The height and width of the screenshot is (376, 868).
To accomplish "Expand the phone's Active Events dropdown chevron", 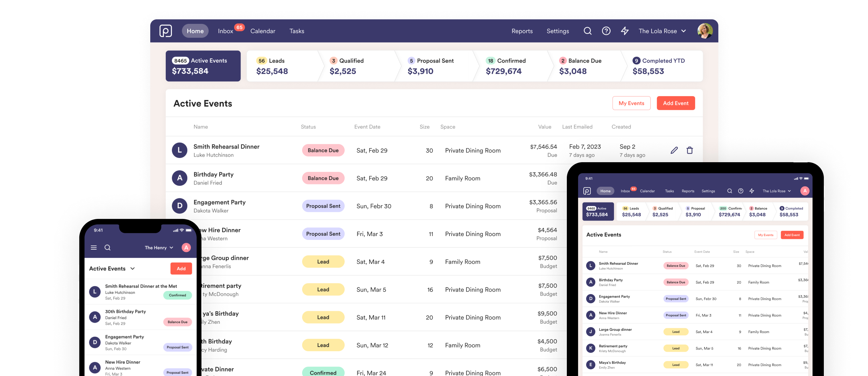I will point(133,269).
